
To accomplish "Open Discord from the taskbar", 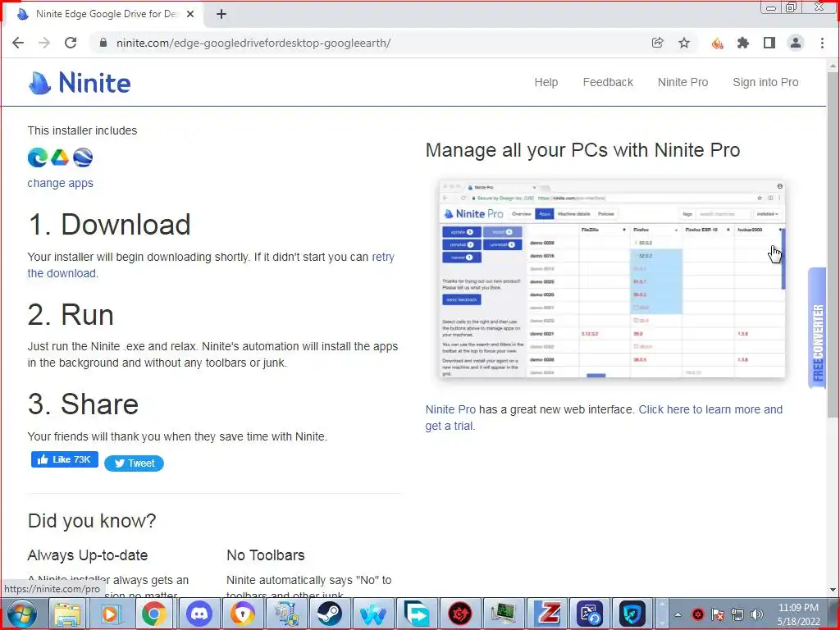I will pyautogui.click(x=198, y=614).
